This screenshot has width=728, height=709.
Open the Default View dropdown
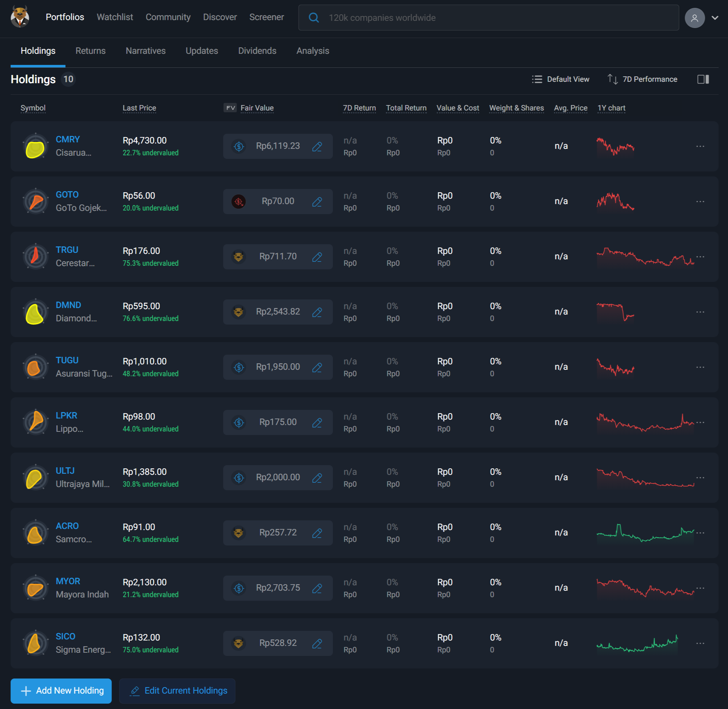coord(560,79)
